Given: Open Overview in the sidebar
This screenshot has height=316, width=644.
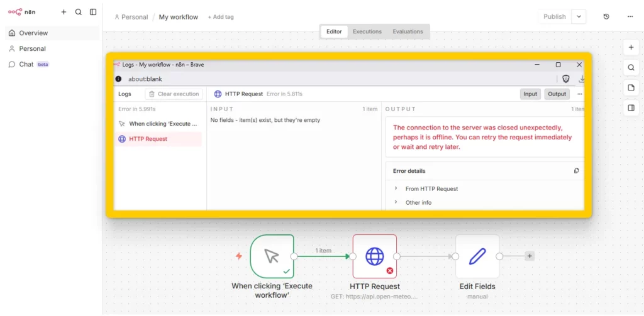Looking at the screenshot, I should click(52, 33).
